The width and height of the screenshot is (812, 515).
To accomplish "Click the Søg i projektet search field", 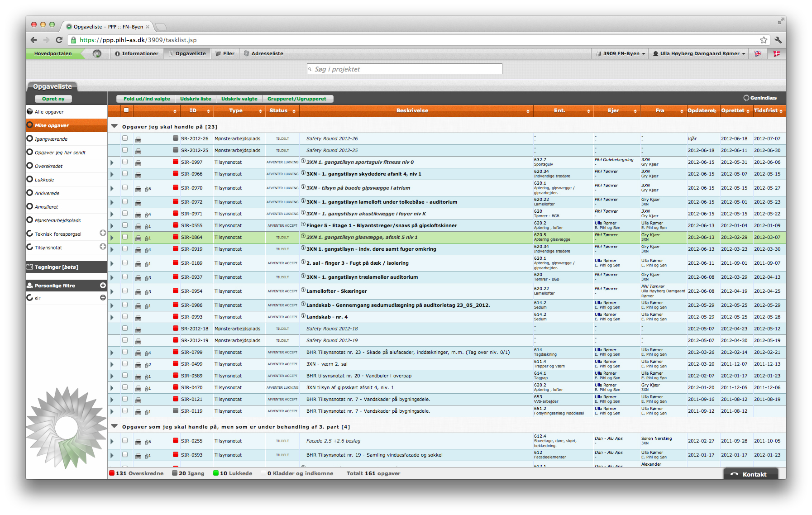I will click(404, 69).
